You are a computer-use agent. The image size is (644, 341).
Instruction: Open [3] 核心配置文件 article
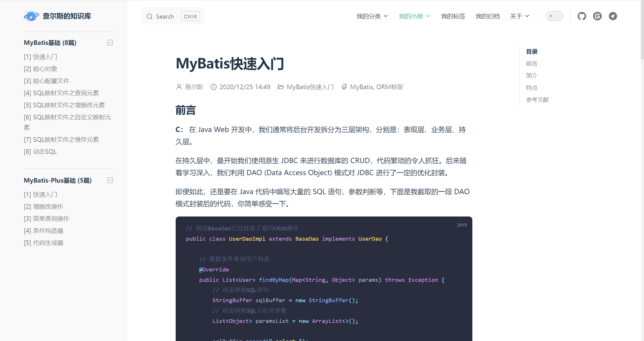[x=47, y=81]
